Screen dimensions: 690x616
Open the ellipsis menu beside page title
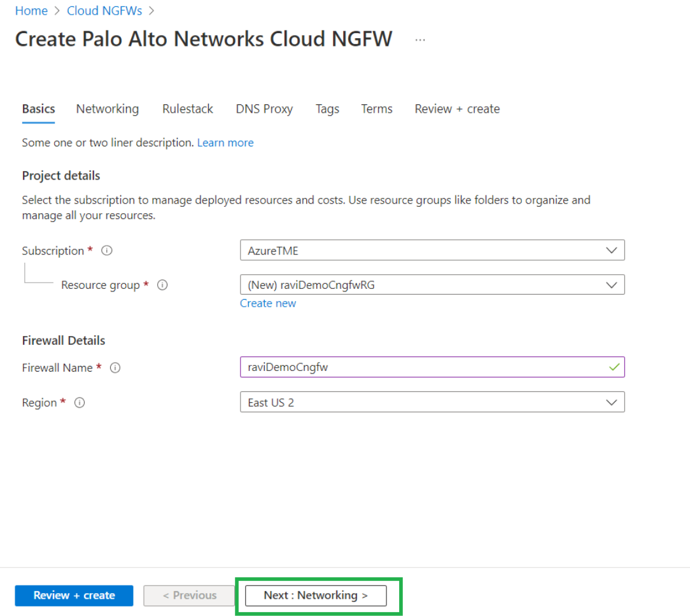pyautogui.click(x=419, y=39)
